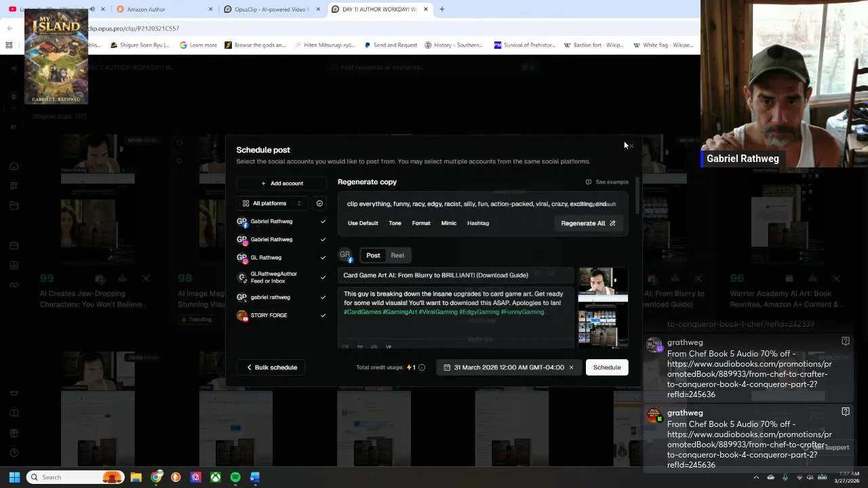Close the Schedule post dialog

pyautogui.click(x=631, y=146)
